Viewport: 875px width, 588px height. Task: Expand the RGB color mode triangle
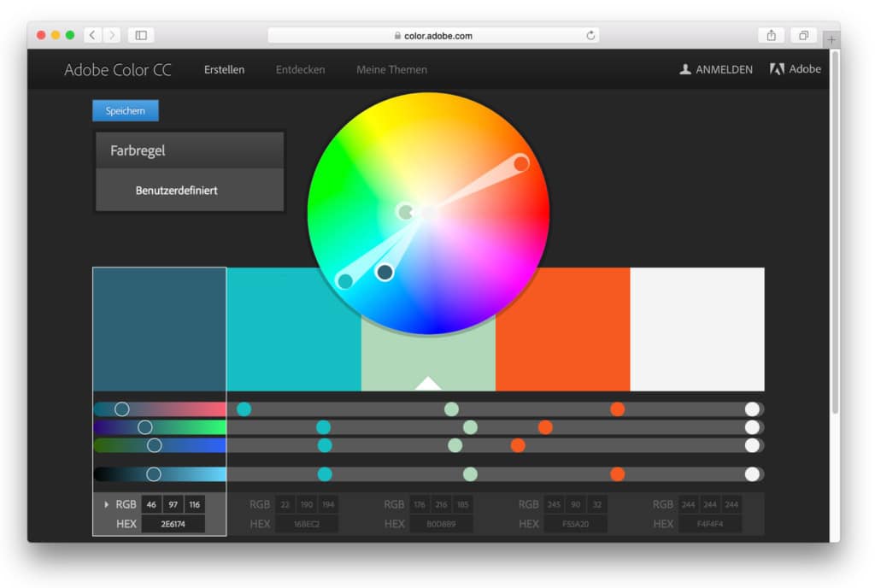click(x=106, y=504)
